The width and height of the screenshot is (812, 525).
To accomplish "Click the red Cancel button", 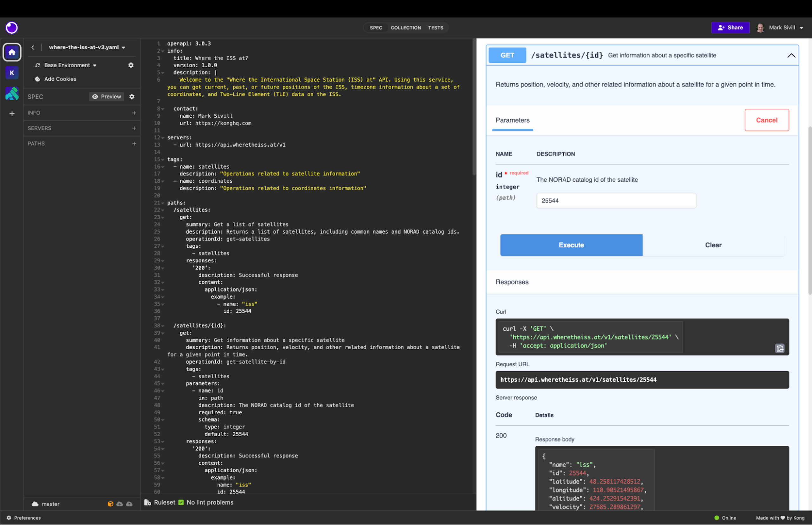I will (766, 120).
